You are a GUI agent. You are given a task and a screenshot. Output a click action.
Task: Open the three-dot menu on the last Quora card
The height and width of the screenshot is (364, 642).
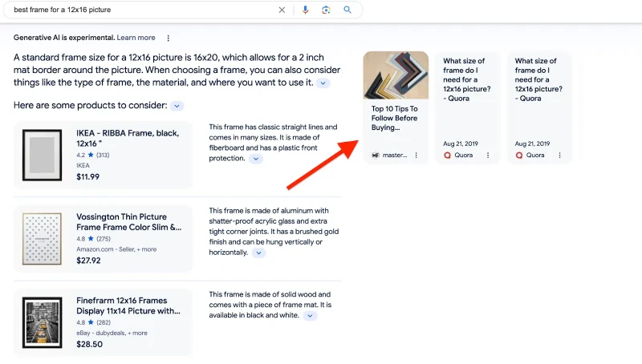pyautogui.click(x=559, y=156)
